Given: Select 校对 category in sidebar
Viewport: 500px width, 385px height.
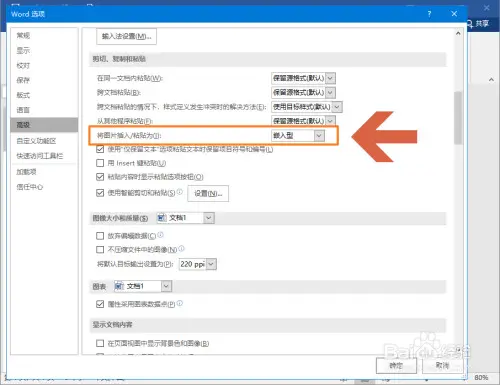Looking at the screenshot, I should (x=44, y=65).
